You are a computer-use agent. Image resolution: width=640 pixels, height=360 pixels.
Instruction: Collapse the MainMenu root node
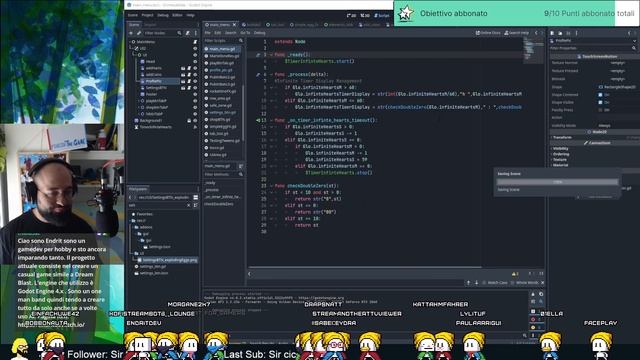(131, 42)
